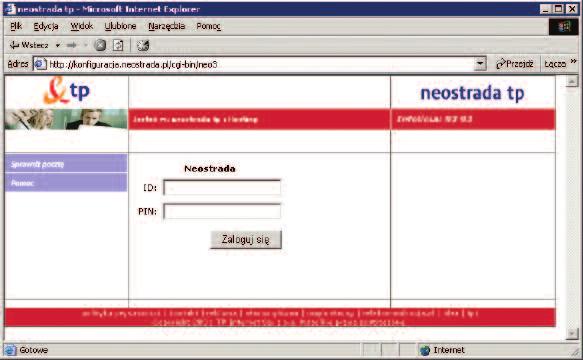
Task: Refresh the page with the refresh icon
Action: (118, 45)
